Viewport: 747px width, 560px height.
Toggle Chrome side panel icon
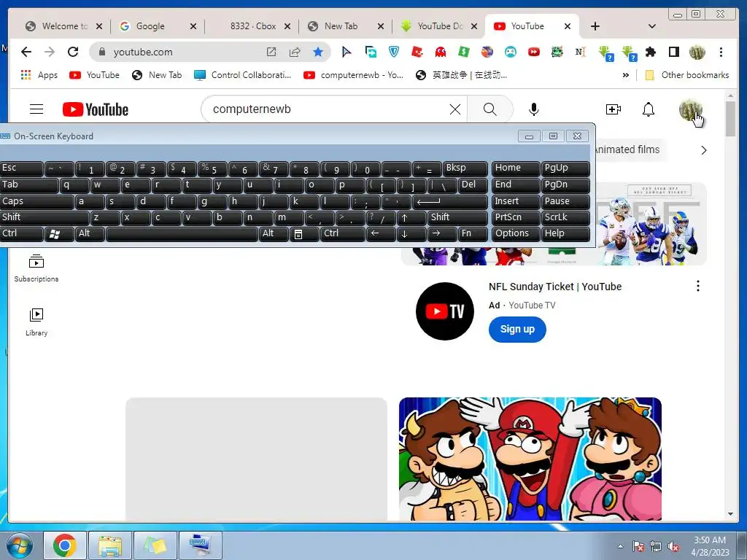pyautogui.click(x=673, y=52)
